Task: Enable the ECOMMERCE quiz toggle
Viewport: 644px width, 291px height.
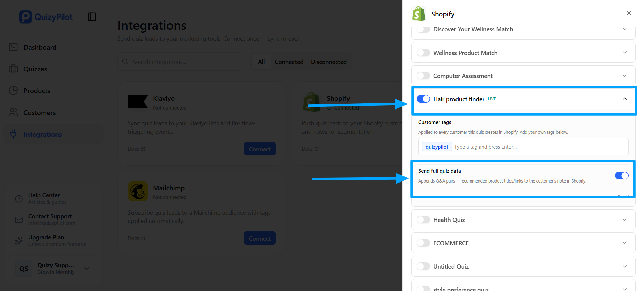Action: [x=423, y=243]
